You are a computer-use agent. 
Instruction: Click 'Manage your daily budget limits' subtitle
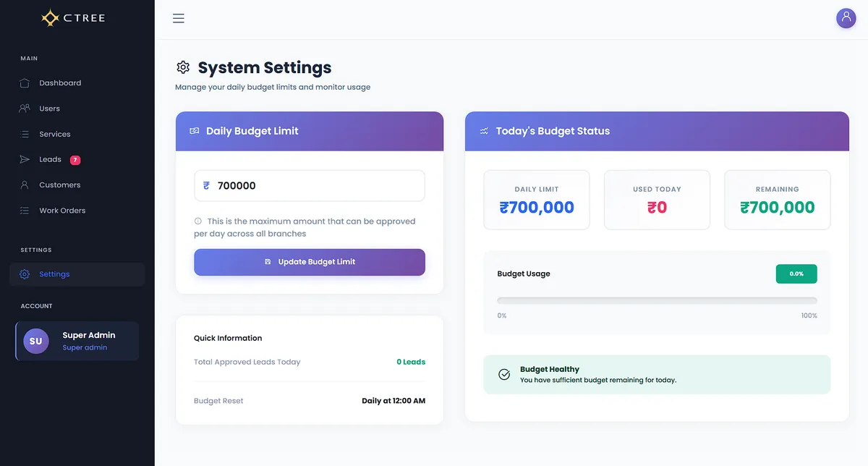pyautogui.click(x=273, y=87)
